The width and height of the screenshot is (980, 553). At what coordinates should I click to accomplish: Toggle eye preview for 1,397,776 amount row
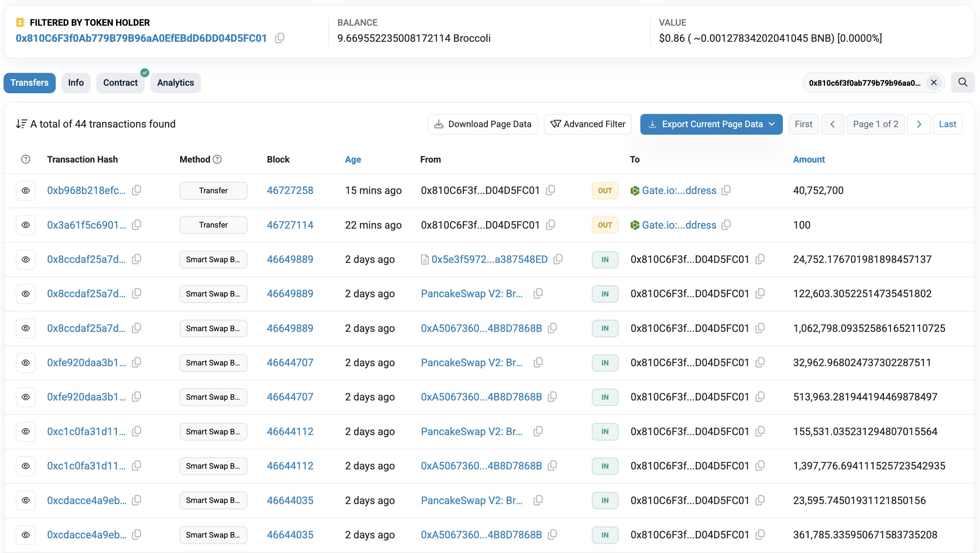25,466
